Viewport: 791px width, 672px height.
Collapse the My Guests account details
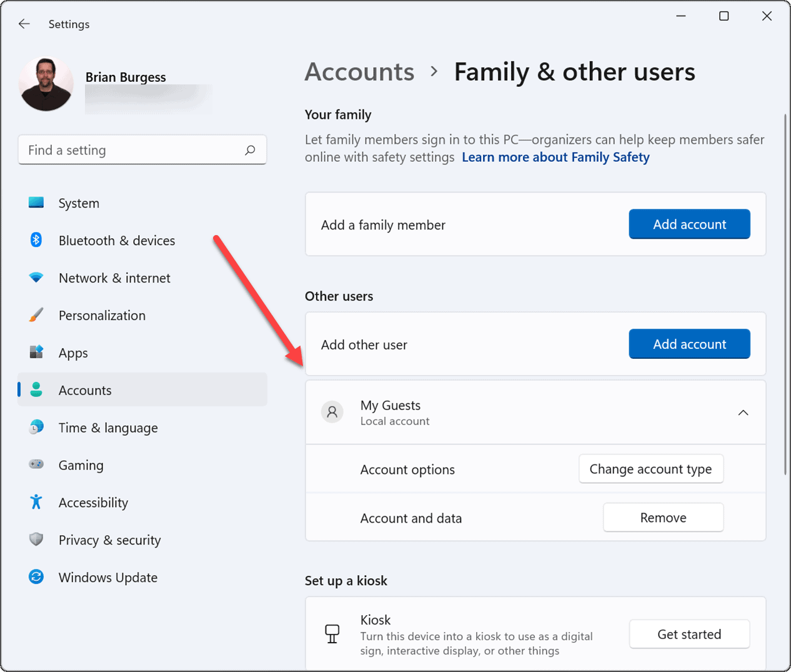coord(743,413)
